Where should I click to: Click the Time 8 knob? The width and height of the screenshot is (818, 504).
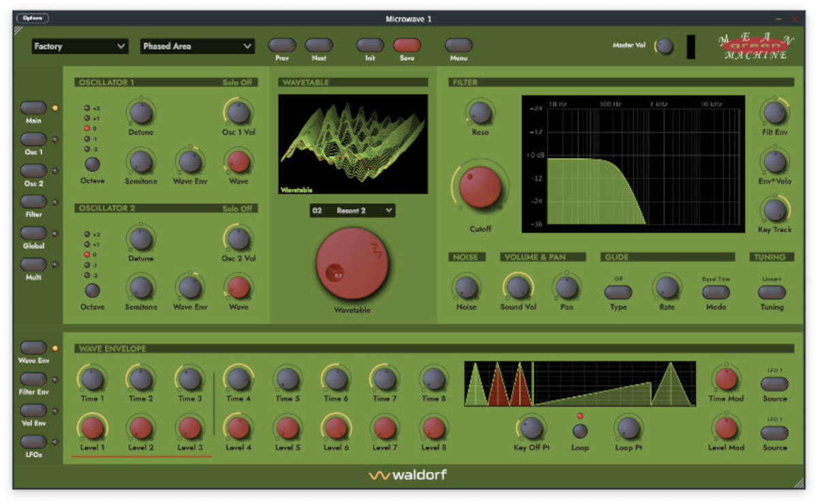[434, 379]
